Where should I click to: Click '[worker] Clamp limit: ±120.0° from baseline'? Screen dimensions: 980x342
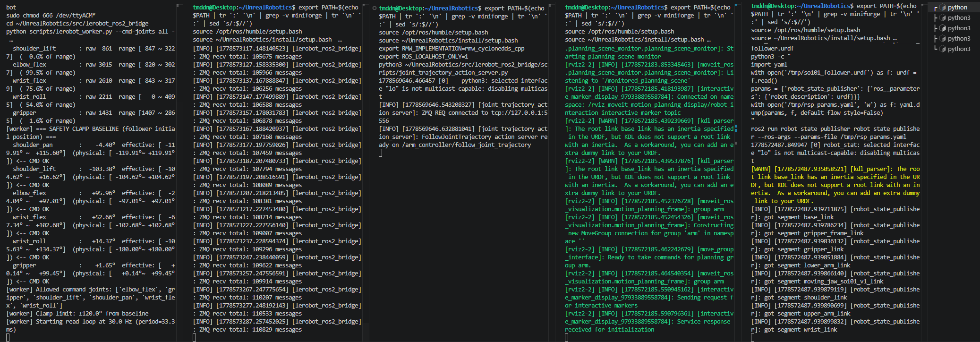point(77,313)
